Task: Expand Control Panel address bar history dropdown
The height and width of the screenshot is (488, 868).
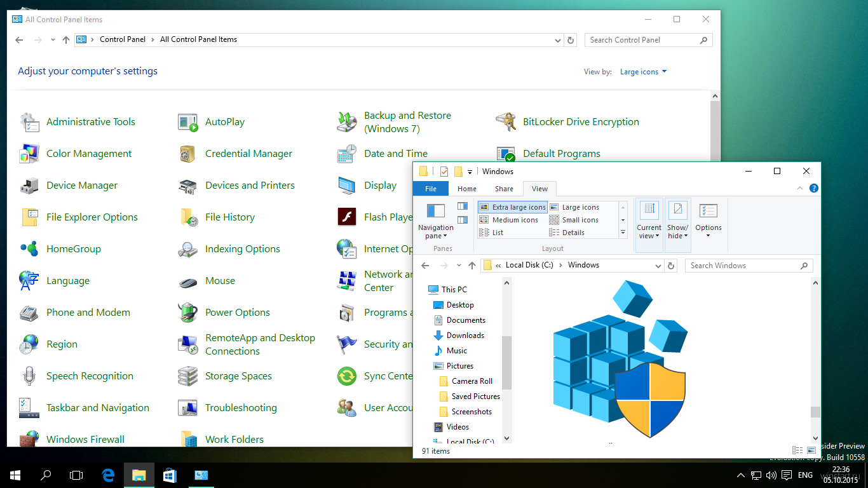Action: click(558, 40)
